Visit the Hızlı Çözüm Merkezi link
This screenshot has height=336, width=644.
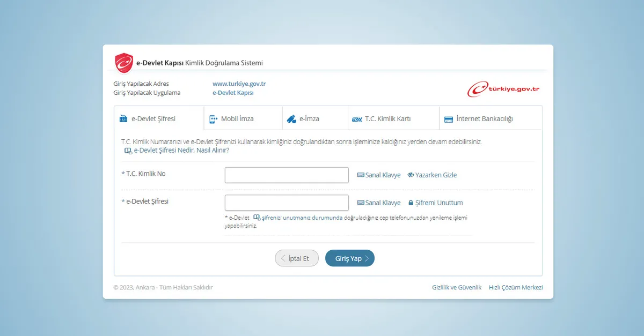(516, 288)
